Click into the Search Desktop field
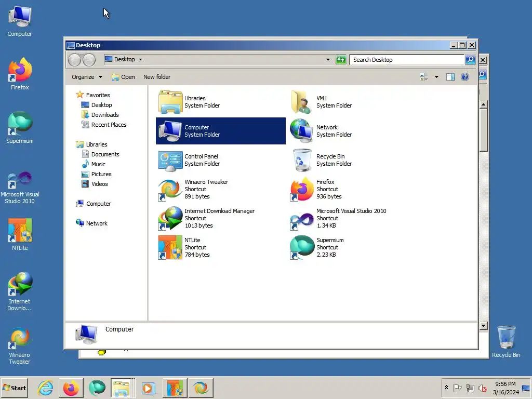This screenshot has height=399, width=532. [407, 60]
